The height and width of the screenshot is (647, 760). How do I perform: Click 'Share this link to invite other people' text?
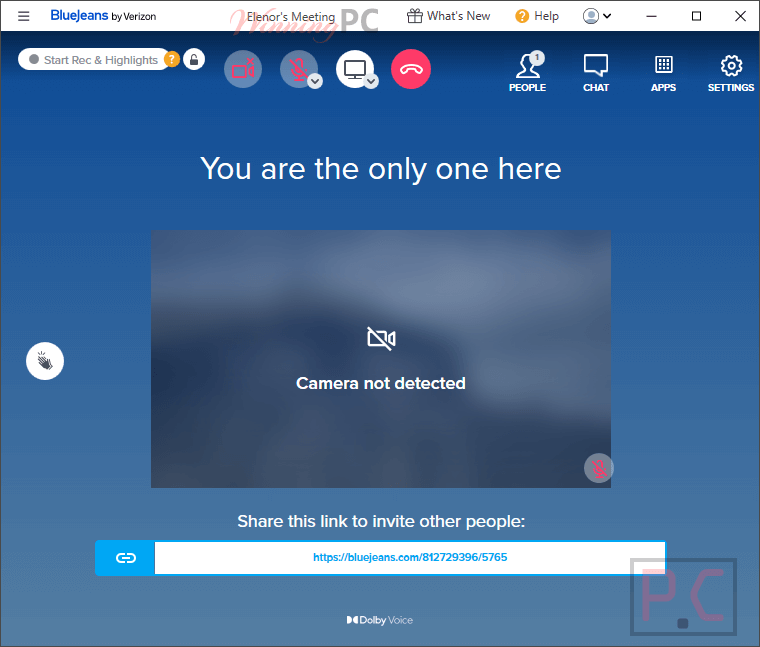point(381,521)
